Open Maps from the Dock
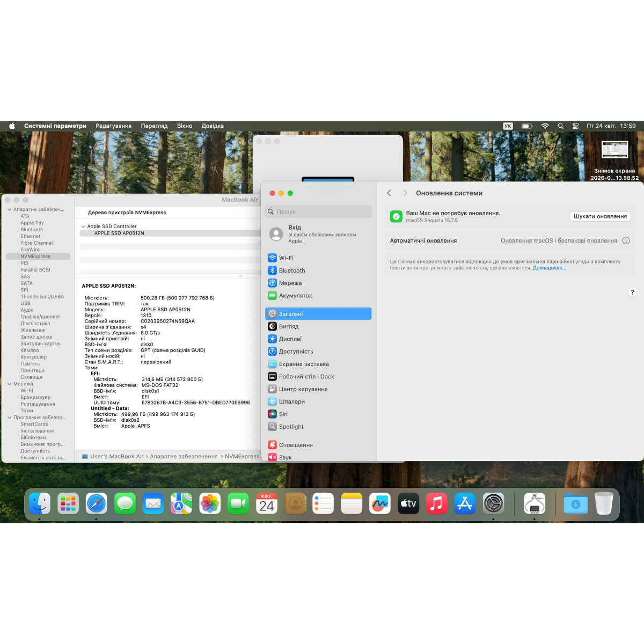The width and height of the screenshot is (644, 644). [x=181, y=503]
